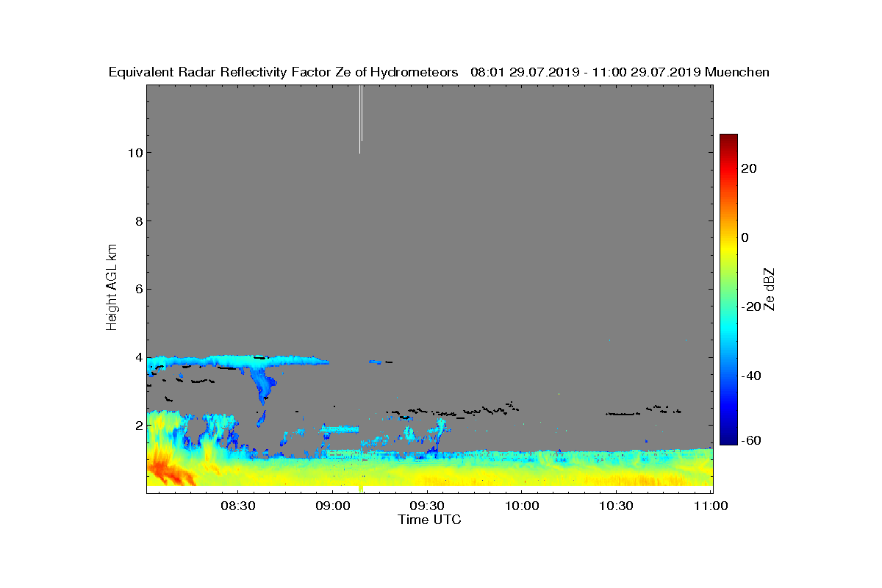Image resolution: width=882 pixels, height=588 pixels.
Task: Click the '11:00' time tick label
Action: [711, 506]
